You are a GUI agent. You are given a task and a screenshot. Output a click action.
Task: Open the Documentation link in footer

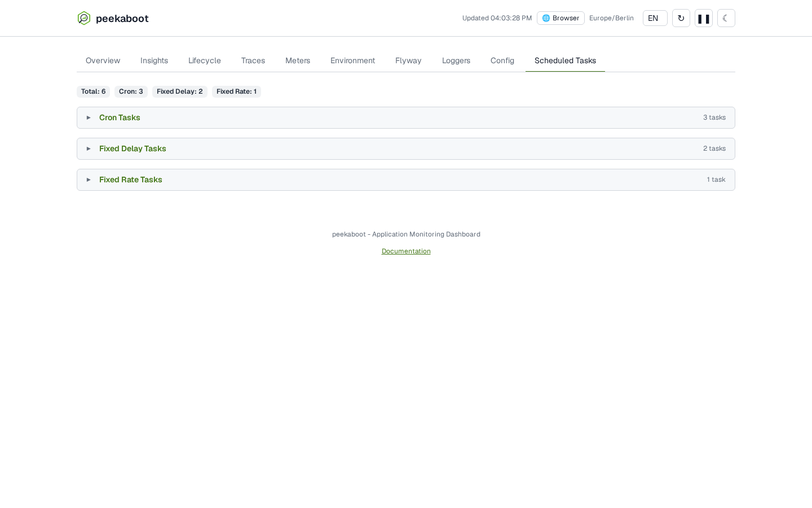[x=406, y=251]
